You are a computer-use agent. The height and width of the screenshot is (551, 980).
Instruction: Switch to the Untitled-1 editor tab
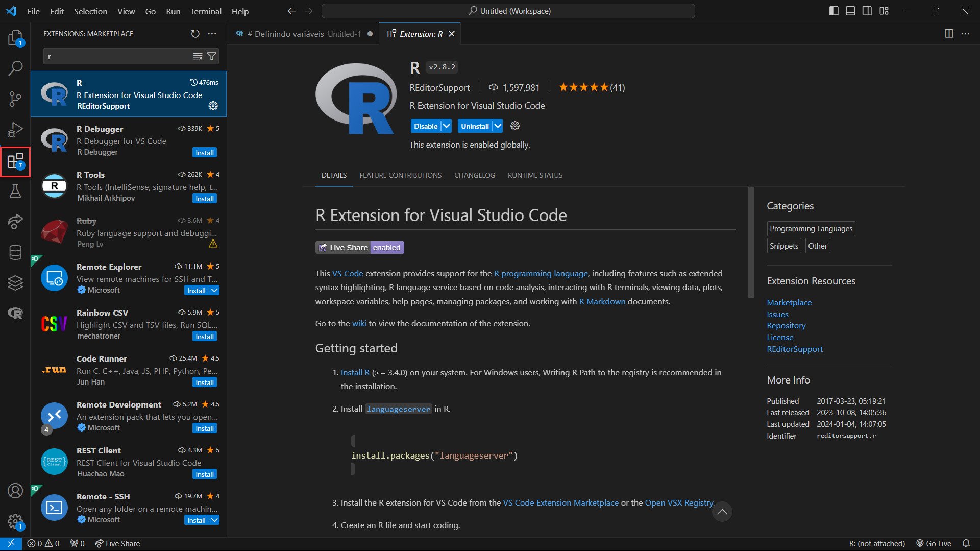[x=304, y=34]
